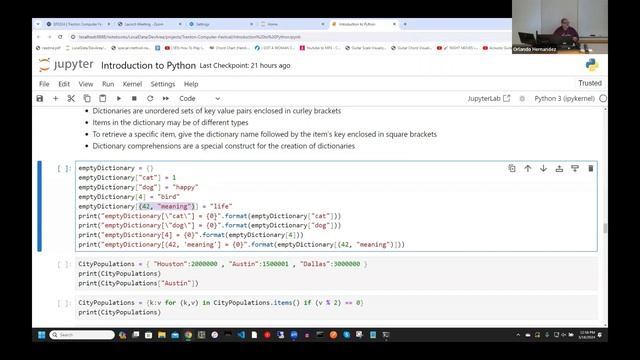Open notebook in JupyterLab
The height and width of the screenshot is (360, 640).
coord(489,98)
